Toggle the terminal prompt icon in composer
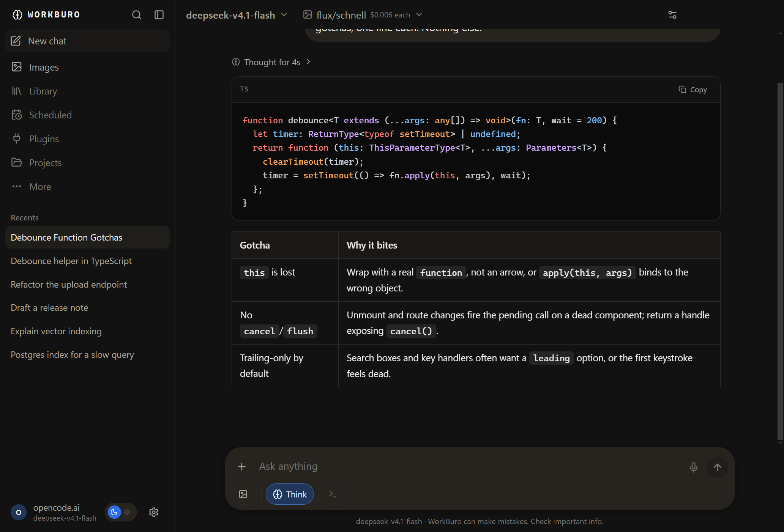The height and width of the screenshot is (532, 784). (x=333, y=494)
